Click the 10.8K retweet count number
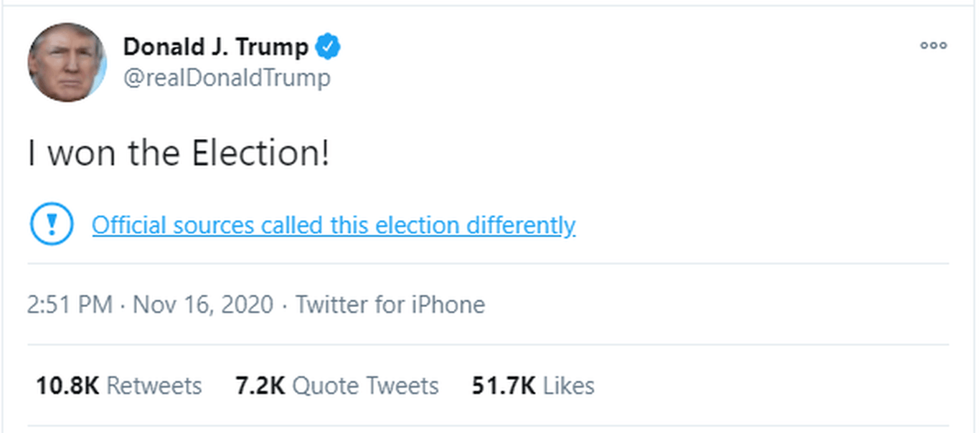The height and width of the screenshot is (433, 980). coord(67,386)
